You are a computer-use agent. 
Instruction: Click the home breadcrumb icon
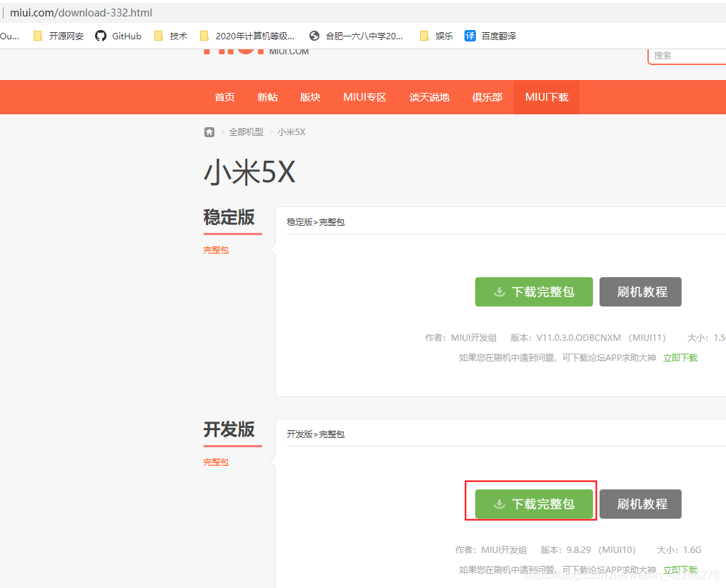tap(209, 132)
